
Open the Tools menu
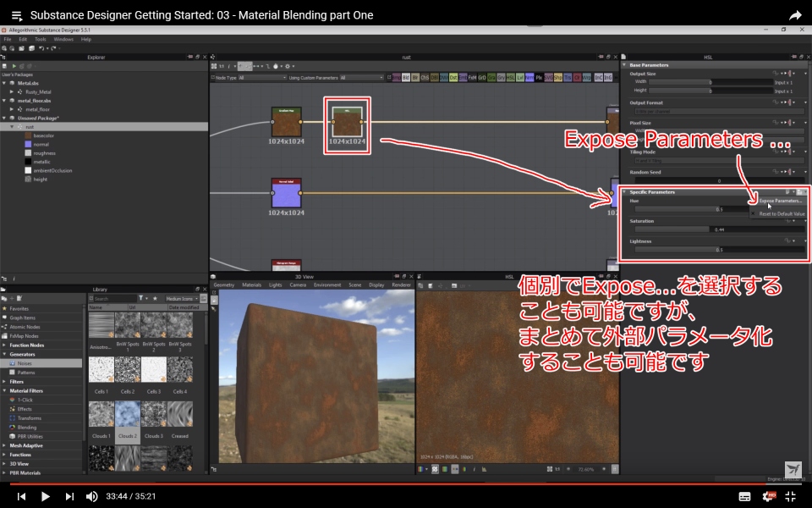40,40
